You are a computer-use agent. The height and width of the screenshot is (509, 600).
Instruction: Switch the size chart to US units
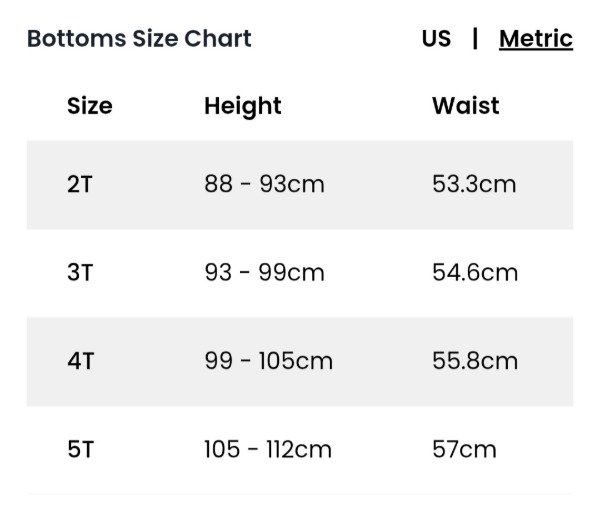(x=436, y=39)
